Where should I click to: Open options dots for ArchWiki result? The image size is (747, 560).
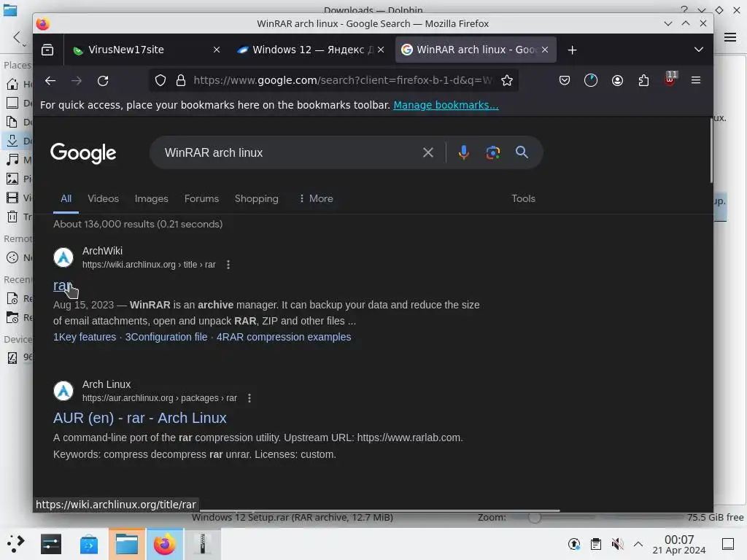(x=228, y=265)
